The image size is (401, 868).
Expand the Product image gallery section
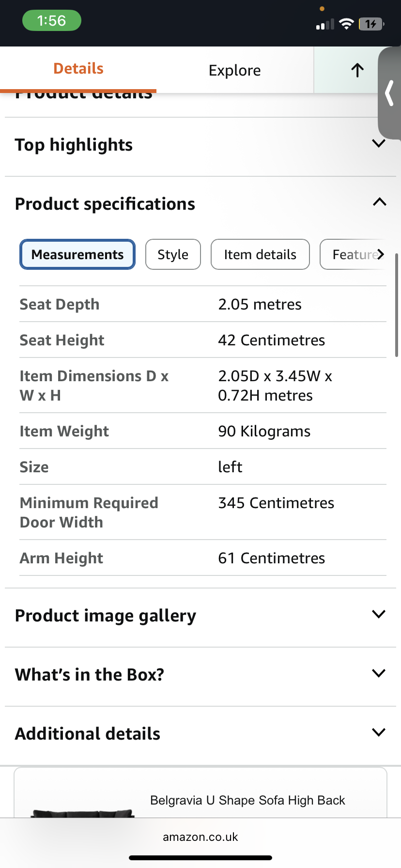click(x=378, y=614)
